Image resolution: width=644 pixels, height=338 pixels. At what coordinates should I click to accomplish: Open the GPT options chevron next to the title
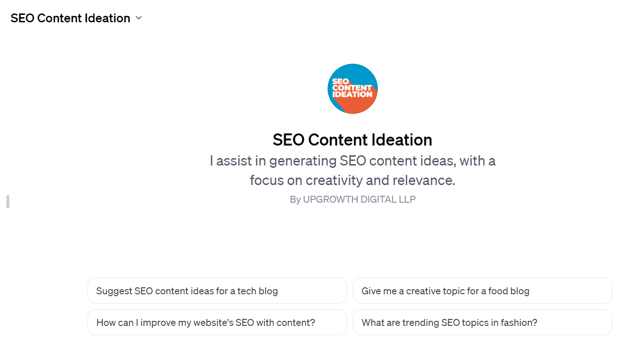(138, 18)
